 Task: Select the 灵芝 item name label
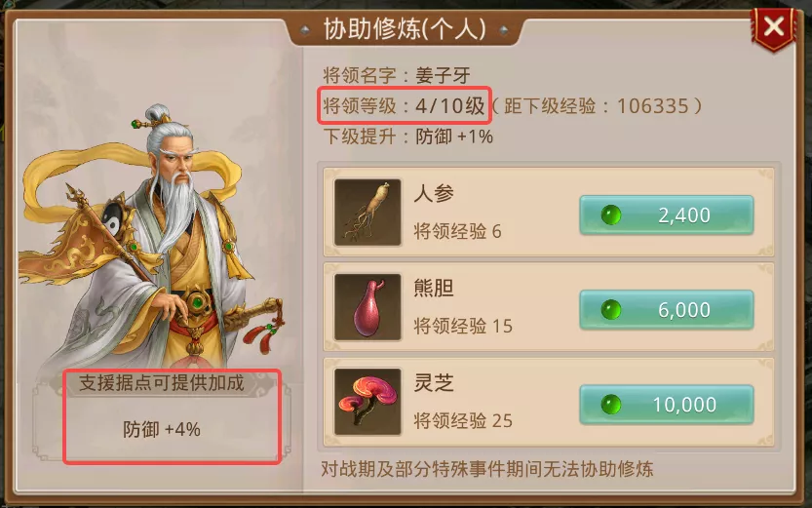coord(434,382)
